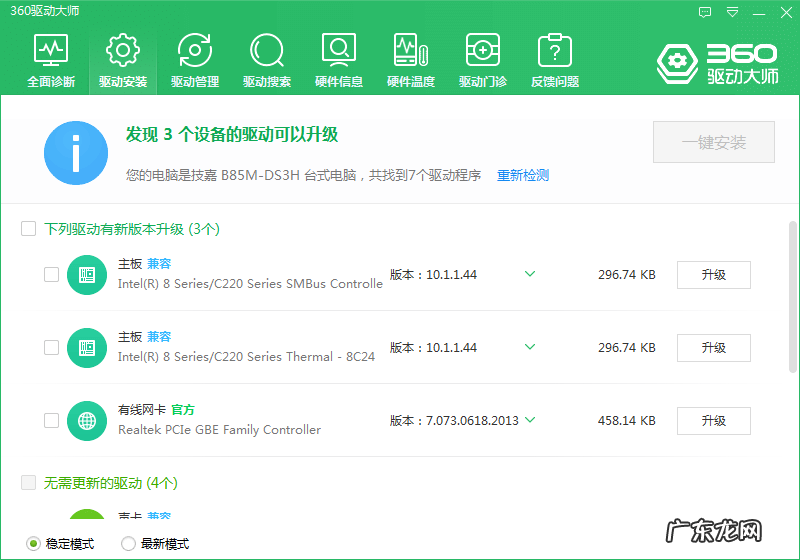Screen dimensions: 800x560
Task: Click 升级 for Thermal - 8C24 driver
Action: click(714, 348)
